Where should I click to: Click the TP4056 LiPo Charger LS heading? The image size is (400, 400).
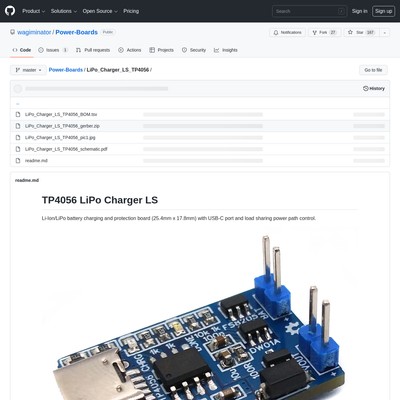(100, 200)
